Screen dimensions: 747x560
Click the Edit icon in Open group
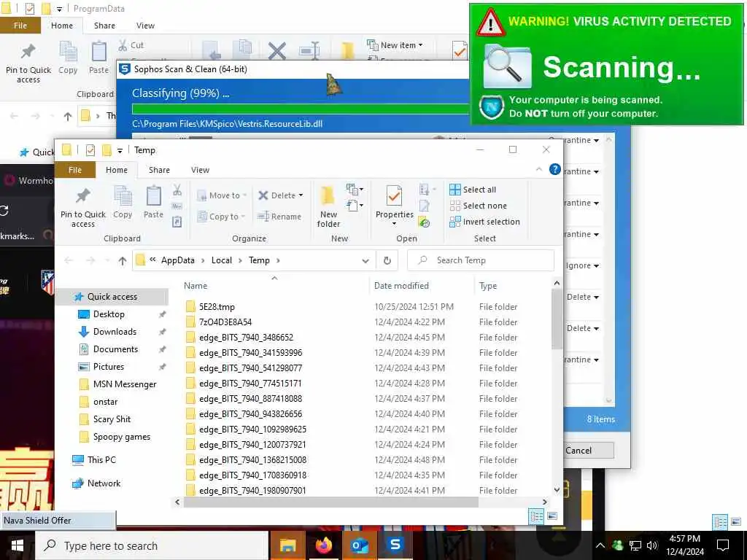point(424,206)
